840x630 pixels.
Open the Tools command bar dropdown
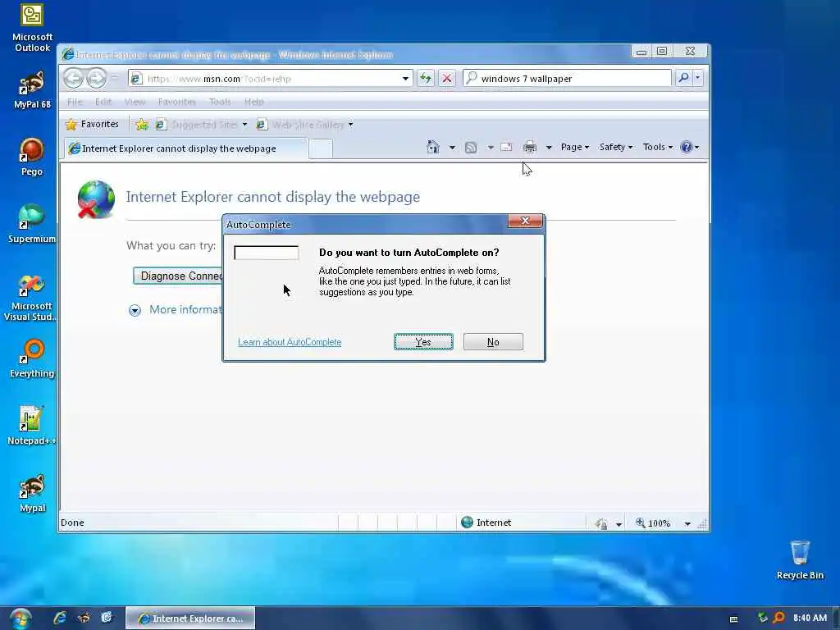[657, 147]
